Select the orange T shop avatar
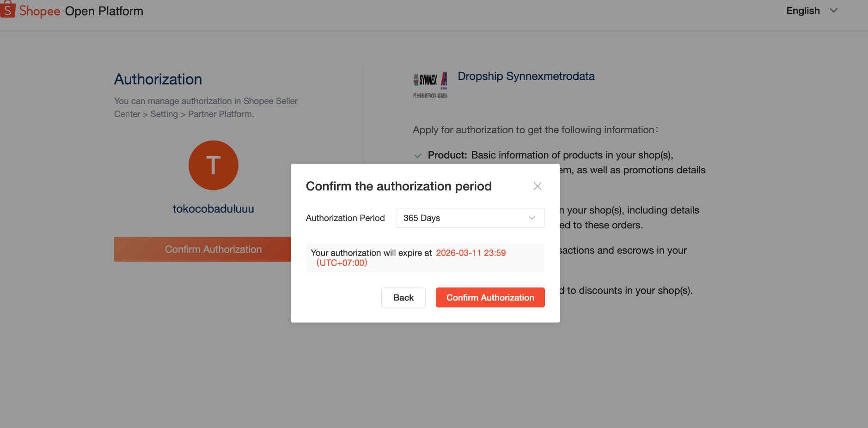The image size is (868, 428). pos(213,165)
